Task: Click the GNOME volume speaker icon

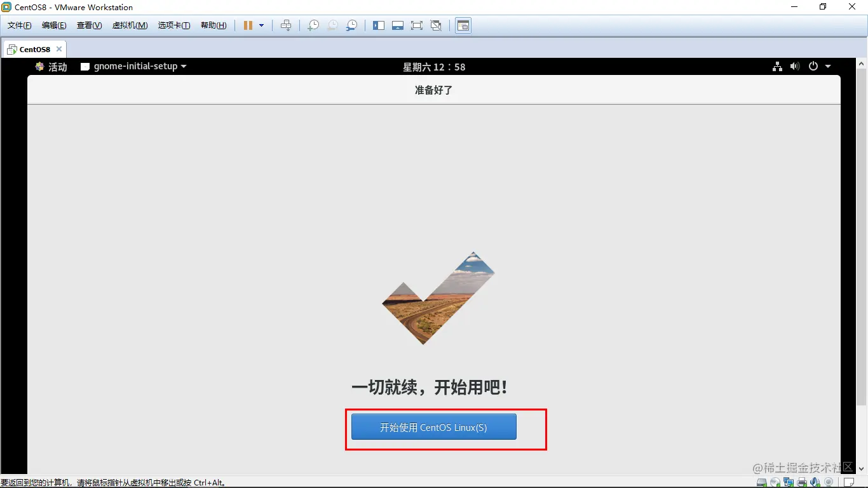Action: [x=795, y=66]
